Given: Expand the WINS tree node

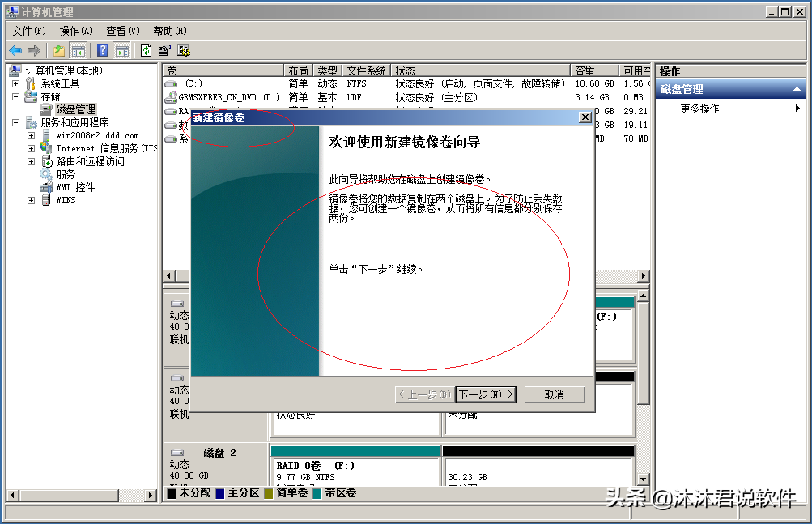Looking at the screenshot, I should pos(31,200).
